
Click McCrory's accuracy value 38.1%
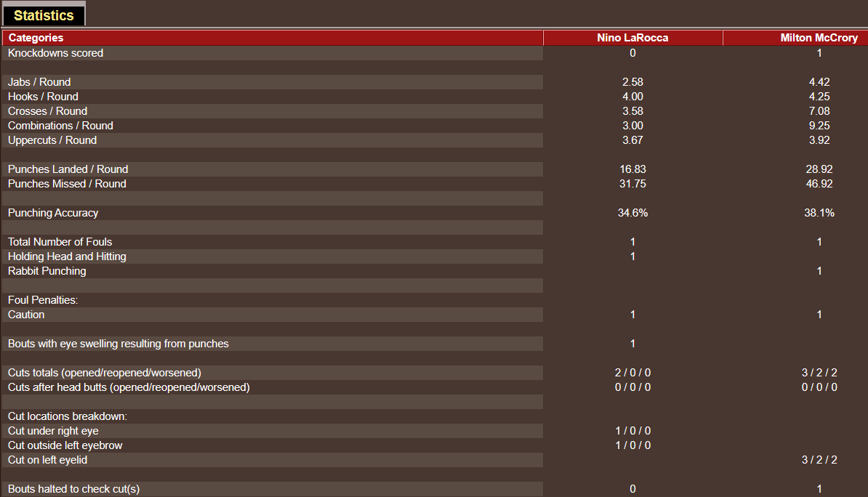819,213
